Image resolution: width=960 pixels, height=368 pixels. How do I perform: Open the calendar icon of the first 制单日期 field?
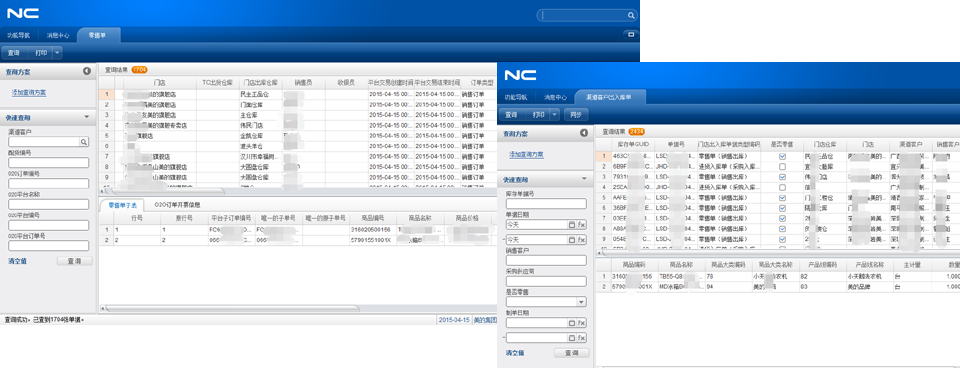[572, 323]
